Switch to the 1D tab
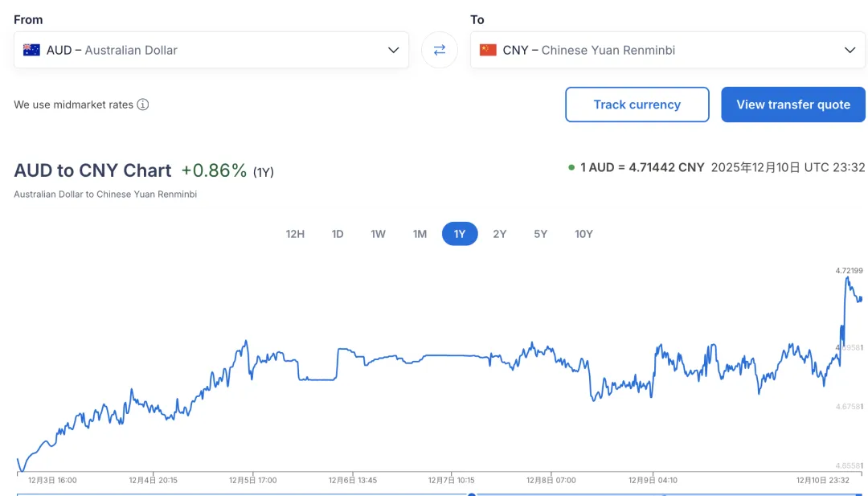The height and width of the screenshot is (496, 868). 338,234
